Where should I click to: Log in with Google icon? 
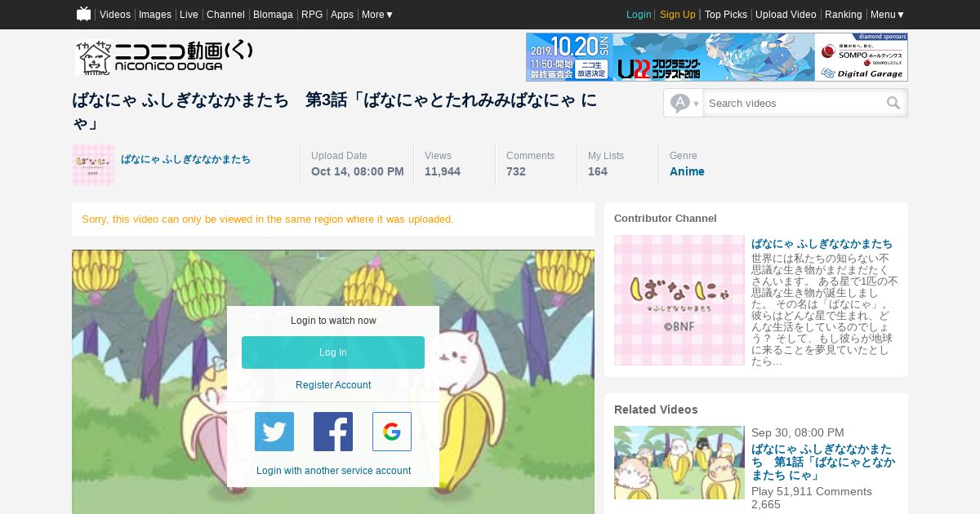tap(392, 432)
